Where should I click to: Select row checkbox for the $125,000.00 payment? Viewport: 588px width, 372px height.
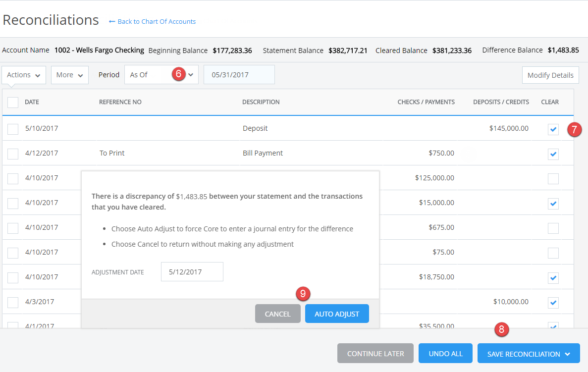pos(13,178)
